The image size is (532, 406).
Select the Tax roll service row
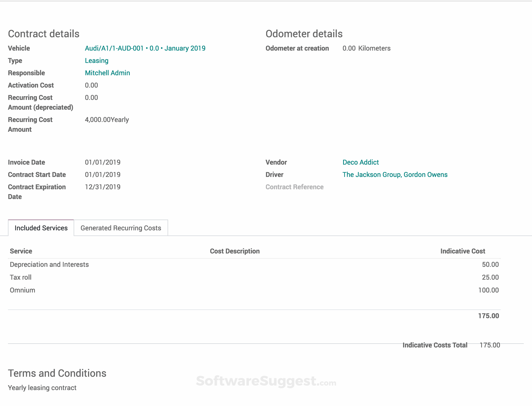21,277
